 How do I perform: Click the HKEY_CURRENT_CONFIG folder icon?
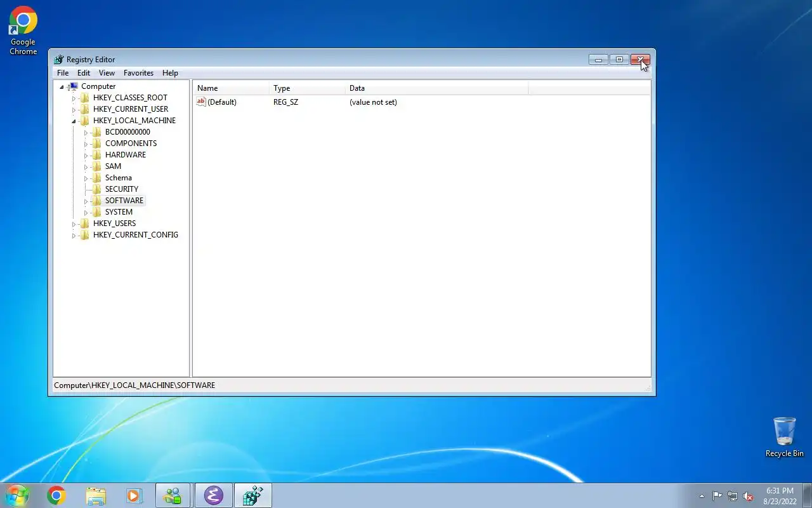[x=84, y=235]
